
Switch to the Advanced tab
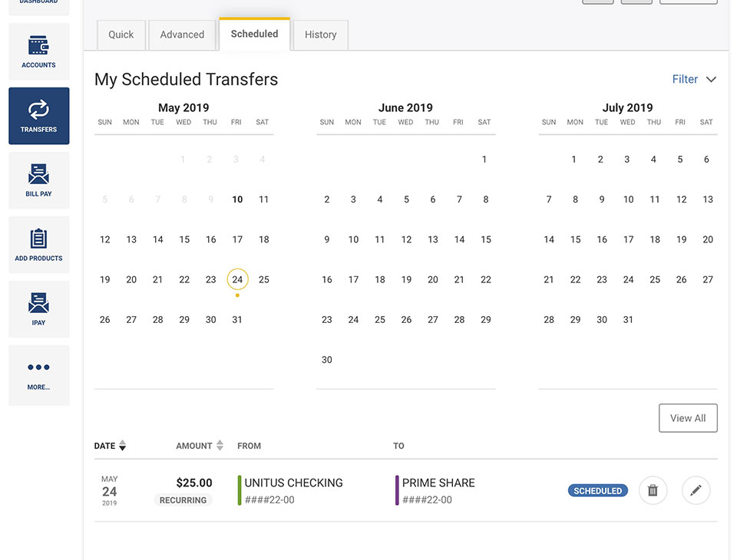click(182, 35)
